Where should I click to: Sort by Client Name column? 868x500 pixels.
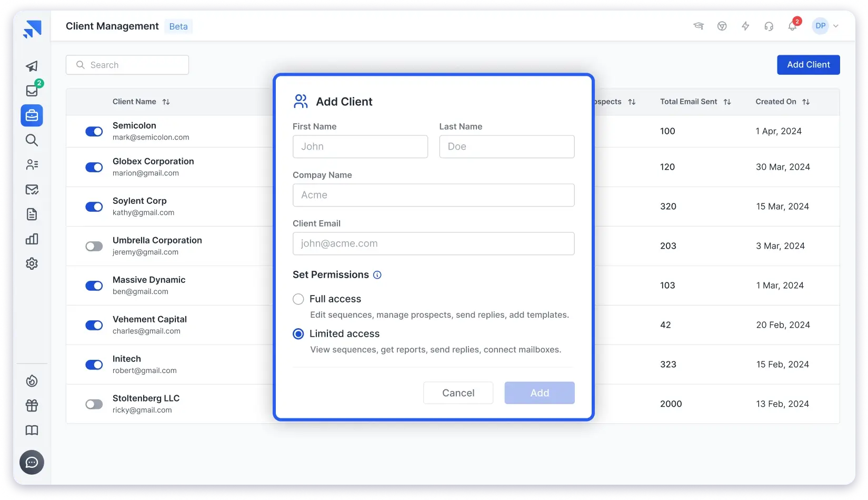166,102
